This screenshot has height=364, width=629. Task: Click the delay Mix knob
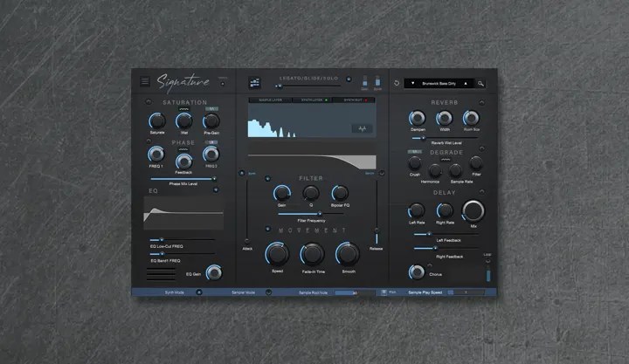[473, 211]
